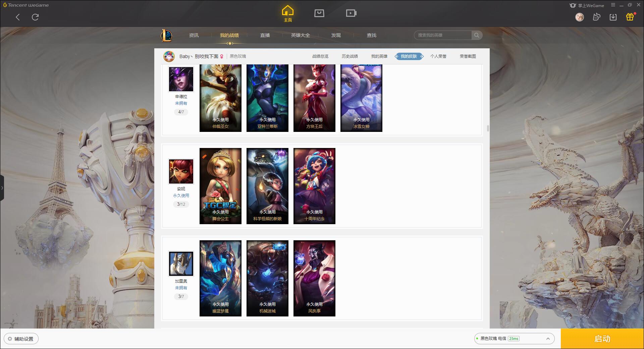Open the video live icon in top bar

[x=351, y=13]
